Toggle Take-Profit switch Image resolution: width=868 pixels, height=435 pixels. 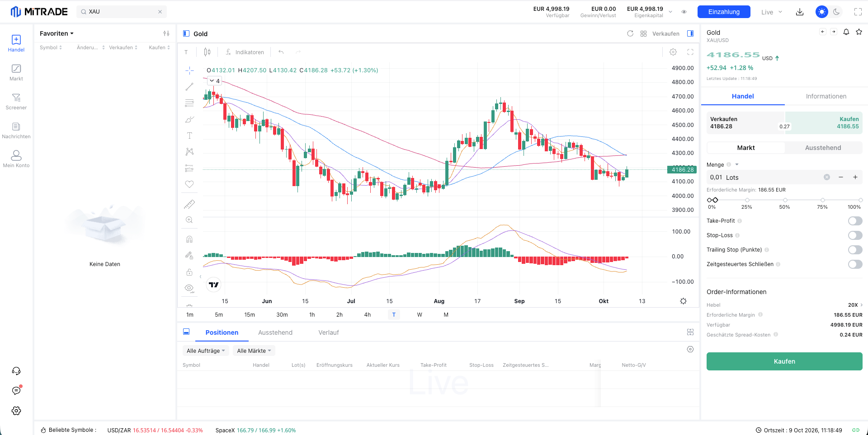[x=855, y=221]
